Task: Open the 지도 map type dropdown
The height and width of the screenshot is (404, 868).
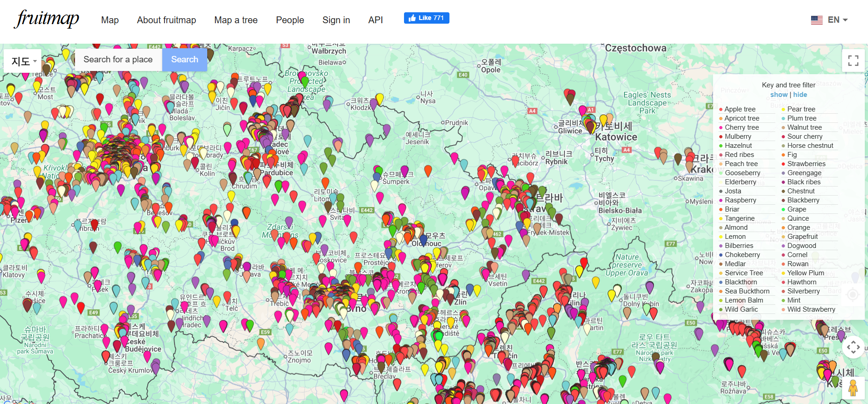Action: tap(23, 61)
